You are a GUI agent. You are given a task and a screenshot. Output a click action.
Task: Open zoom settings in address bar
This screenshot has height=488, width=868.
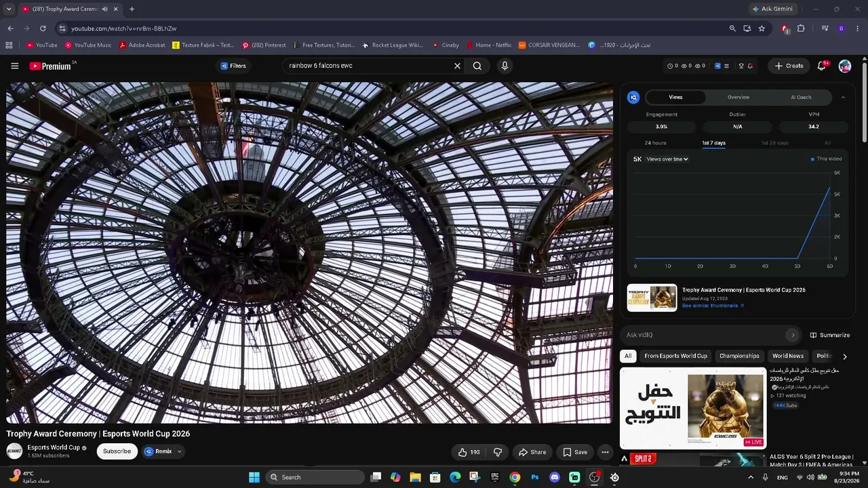pos(732,28)
